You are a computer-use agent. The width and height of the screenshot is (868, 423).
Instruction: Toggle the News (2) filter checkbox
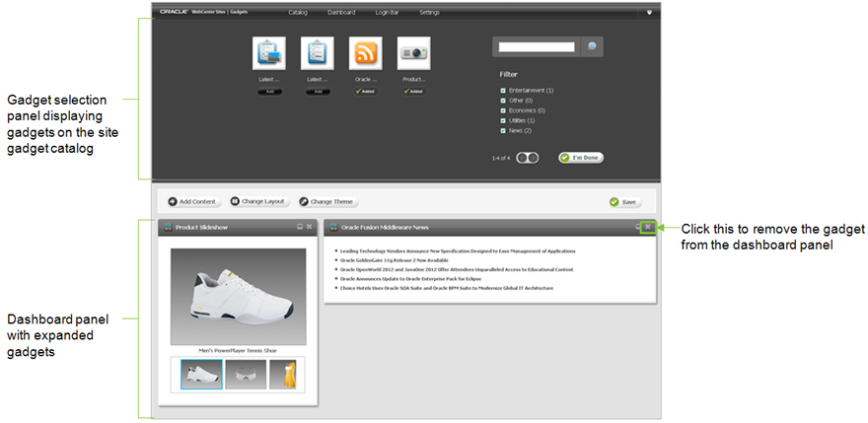(503, 131)
